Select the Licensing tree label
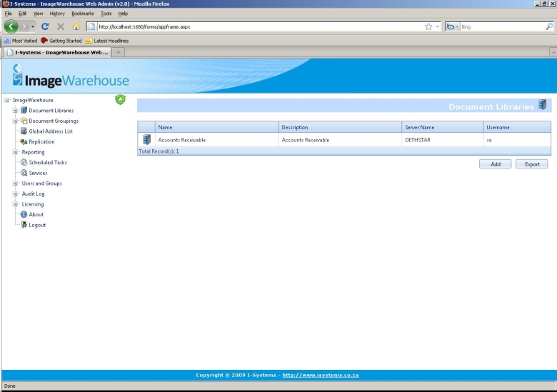This screenshot has width=557, height=392. [x=33, y=204]
